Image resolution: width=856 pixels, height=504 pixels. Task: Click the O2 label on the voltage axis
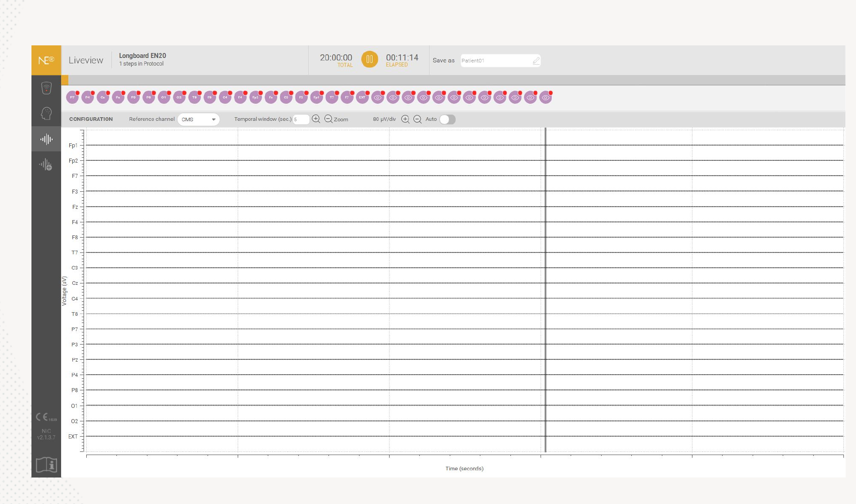[74, 421]
